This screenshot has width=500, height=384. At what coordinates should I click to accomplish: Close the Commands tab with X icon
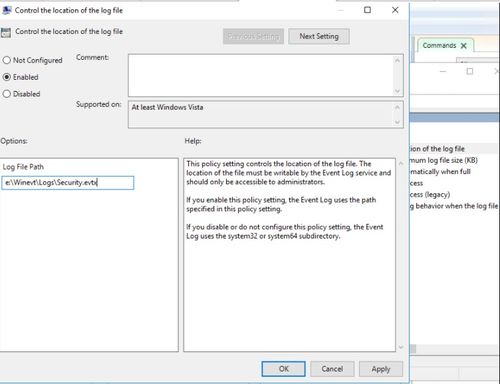[x=464, y=46]
